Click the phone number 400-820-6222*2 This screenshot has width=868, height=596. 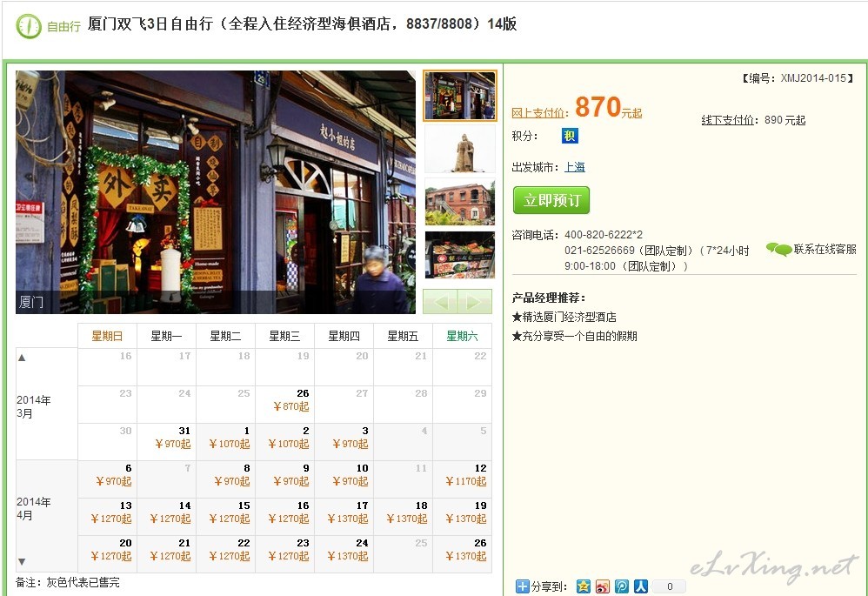[604, 235]
